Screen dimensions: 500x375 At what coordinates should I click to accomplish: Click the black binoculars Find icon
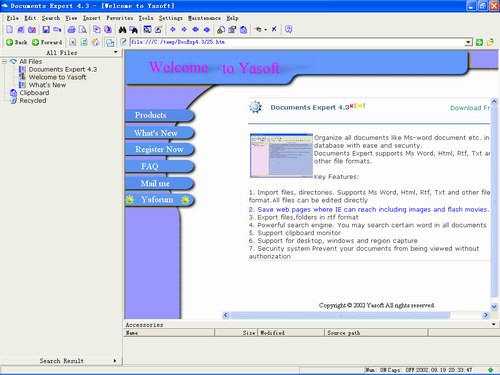[x=122, y=30]
